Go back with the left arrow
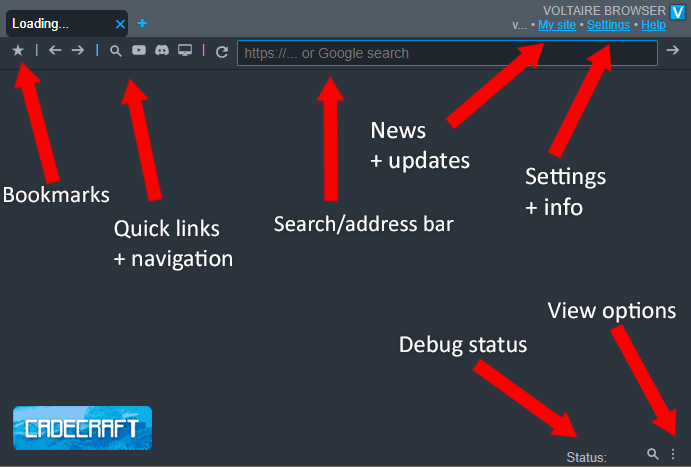This screenshot has width=691, height=467. (x=55, y=51)
